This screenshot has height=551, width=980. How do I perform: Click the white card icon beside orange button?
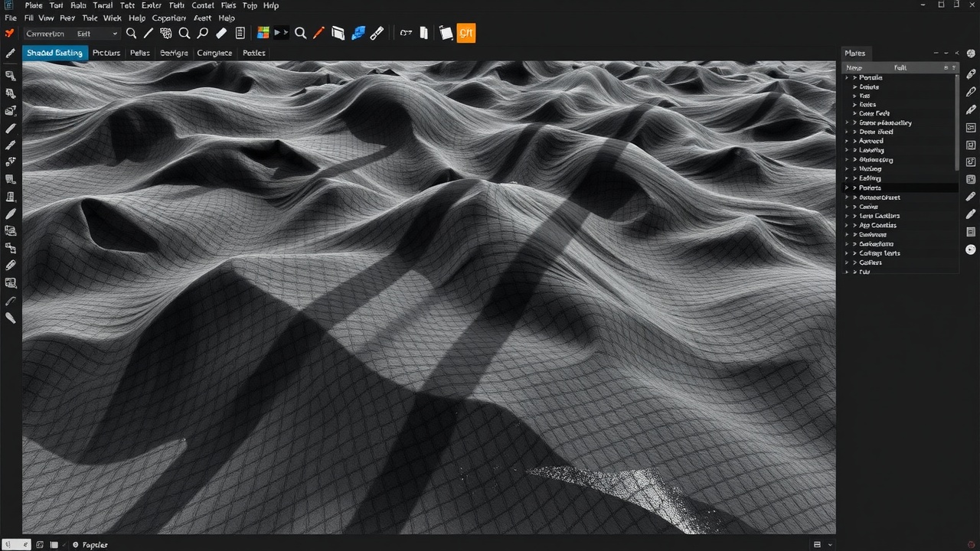point(446,34)
